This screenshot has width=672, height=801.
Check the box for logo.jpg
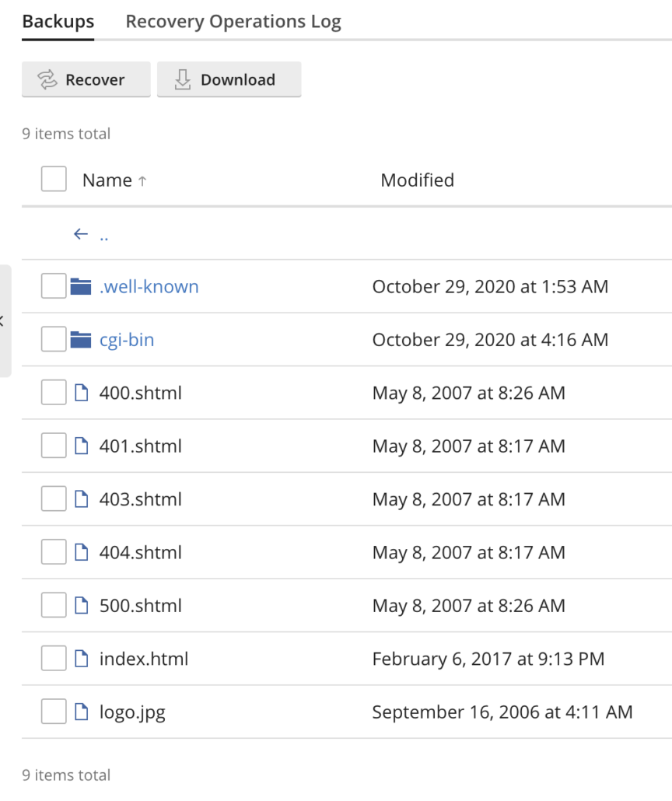tap(54, 711)
